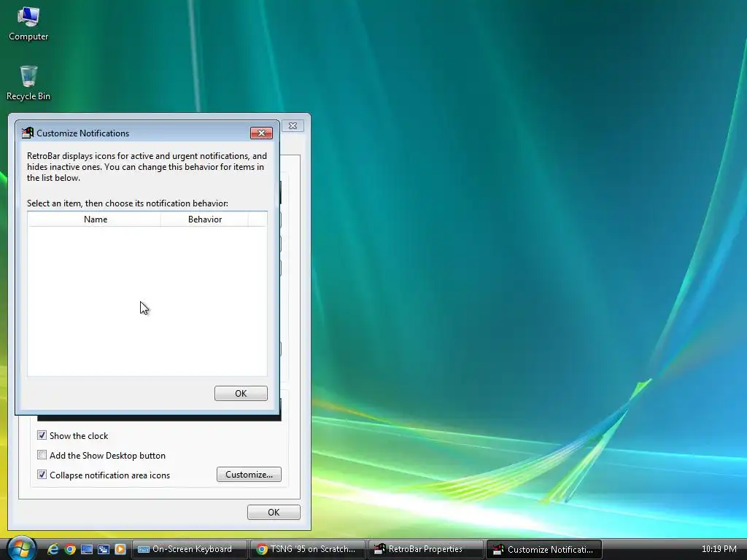Click OK in RetroBar Properties window

[274, 513]
